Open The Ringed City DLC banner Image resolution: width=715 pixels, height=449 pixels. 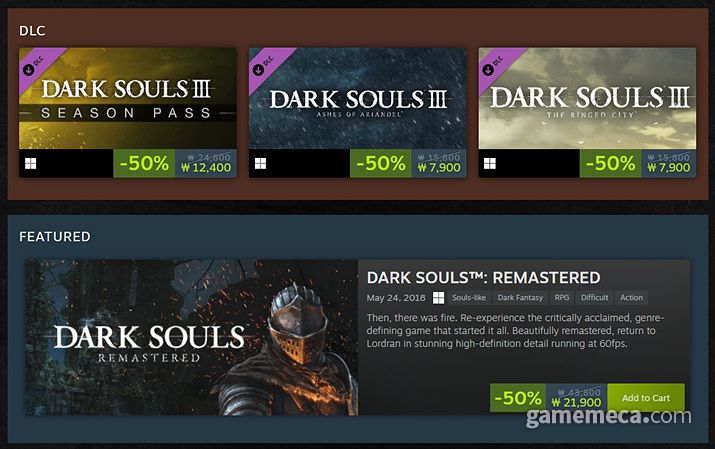(x=588, y=98)
